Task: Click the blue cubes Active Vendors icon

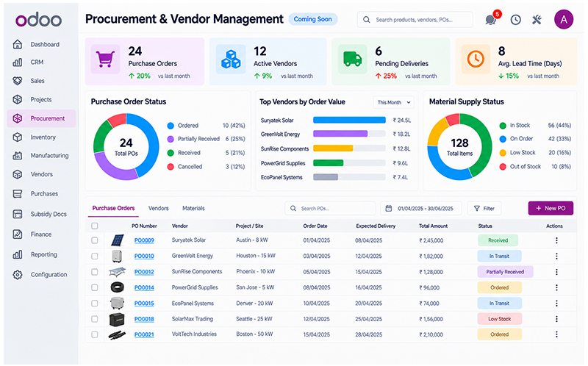Action: [231, 60]
